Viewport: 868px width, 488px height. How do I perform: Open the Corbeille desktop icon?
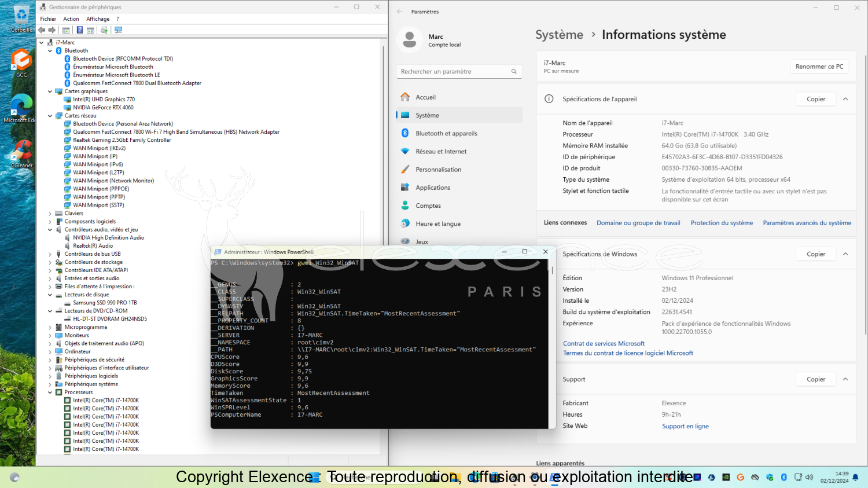click(x=21, y=19)
